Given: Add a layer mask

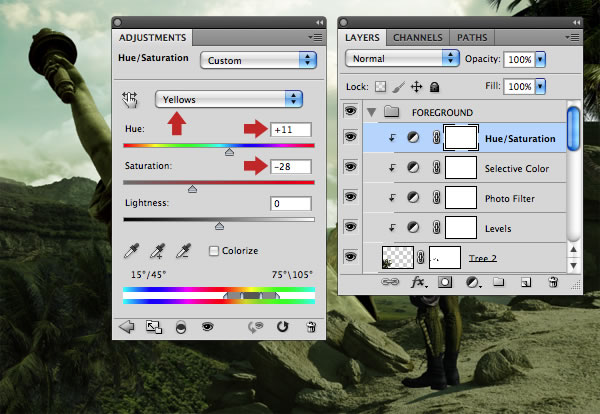Looking at the screenshot, I should pos(445,283).
